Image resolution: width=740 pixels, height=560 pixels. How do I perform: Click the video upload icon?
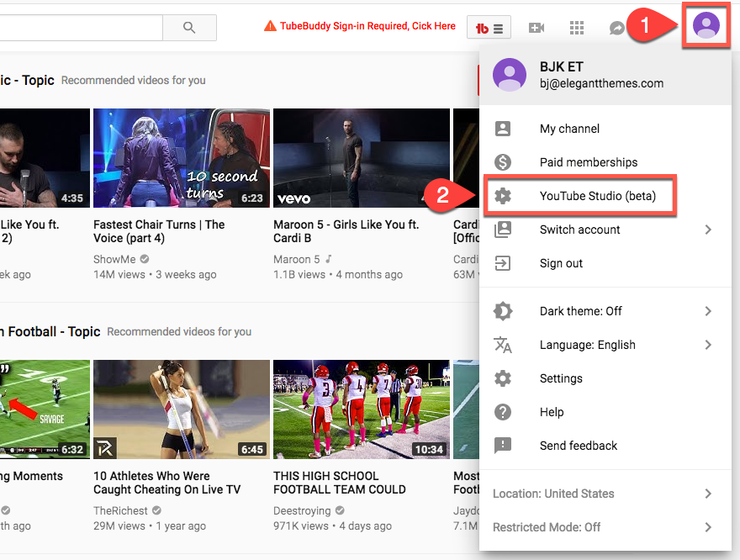(x=536, y=27)
